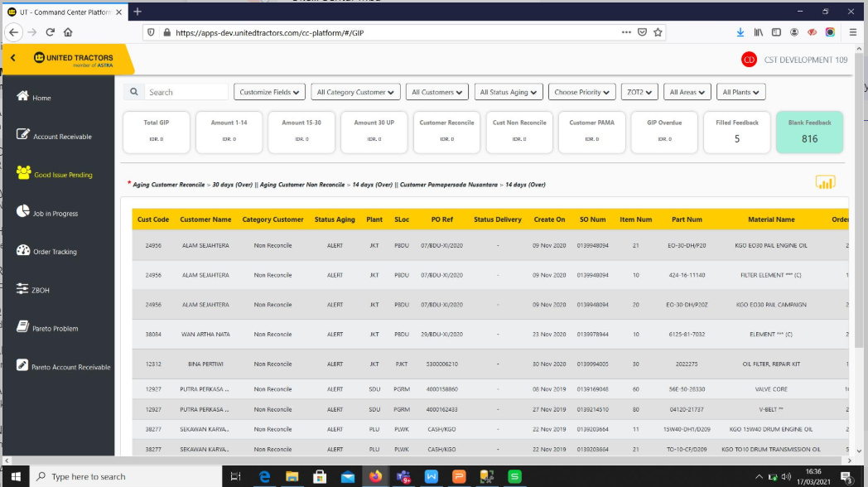
Task: Open Choose Priority dropdown
Action: 581,92
